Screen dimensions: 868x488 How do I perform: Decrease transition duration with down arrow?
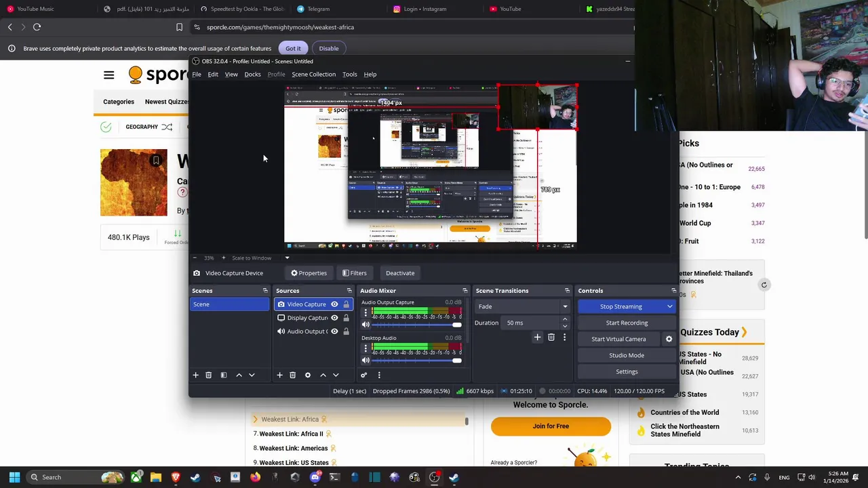(x=565, y=326)
